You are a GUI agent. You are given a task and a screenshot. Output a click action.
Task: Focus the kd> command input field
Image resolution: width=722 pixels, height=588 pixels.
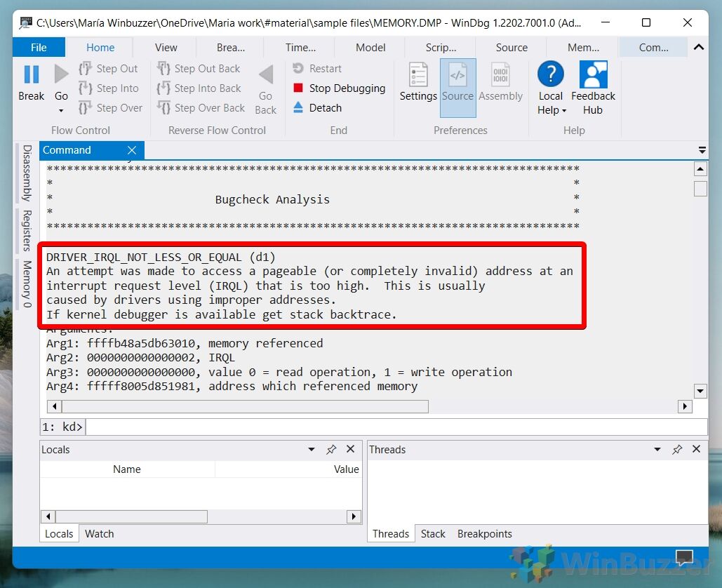pos(396,427)
